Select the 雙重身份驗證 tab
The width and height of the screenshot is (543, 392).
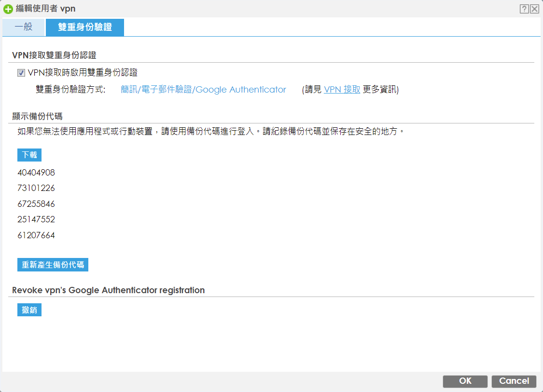(x=85, y=27)
